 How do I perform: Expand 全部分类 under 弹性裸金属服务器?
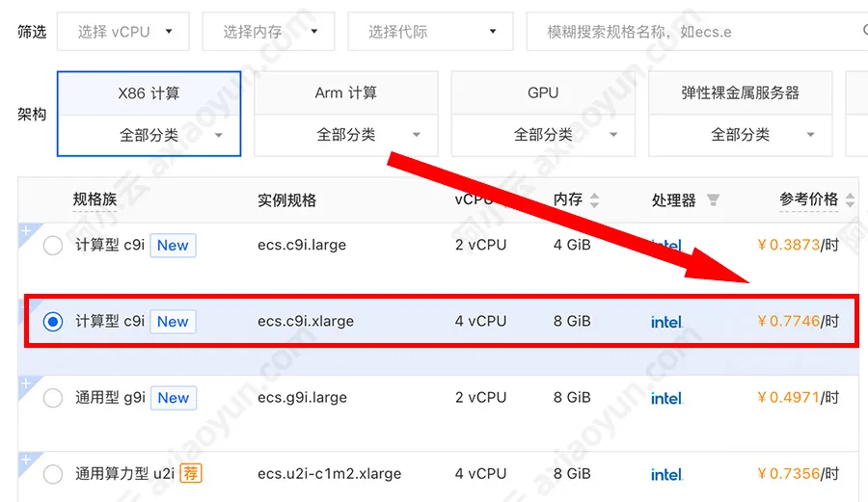coord(740,135)
